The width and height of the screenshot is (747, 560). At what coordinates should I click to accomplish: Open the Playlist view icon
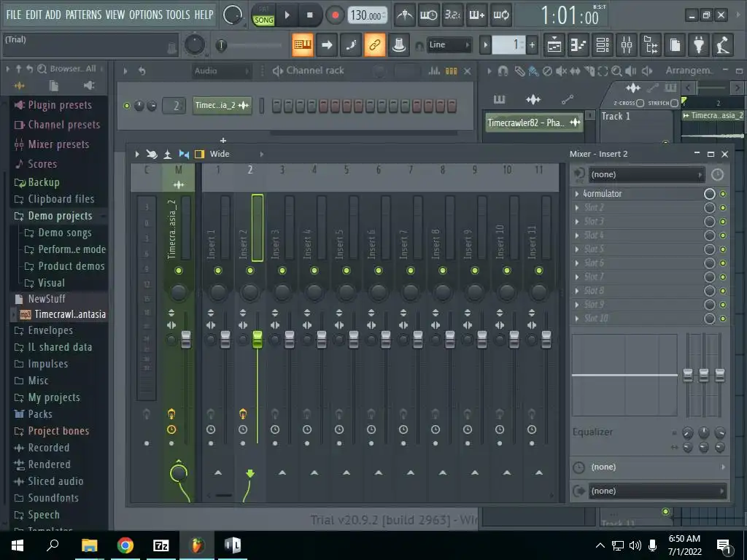tap(554, 45)
